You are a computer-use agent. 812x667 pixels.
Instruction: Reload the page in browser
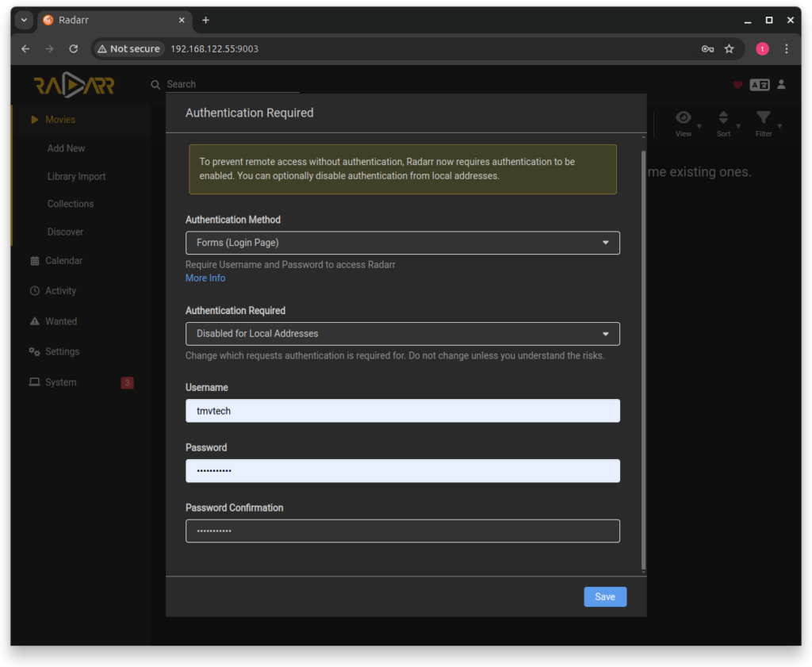tap(74, 49)
